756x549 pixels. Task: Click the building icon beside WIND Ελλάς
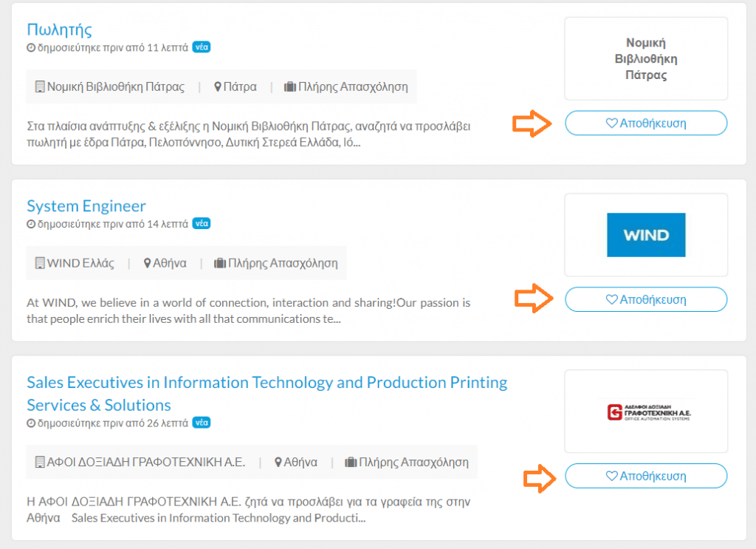(40, 263)
